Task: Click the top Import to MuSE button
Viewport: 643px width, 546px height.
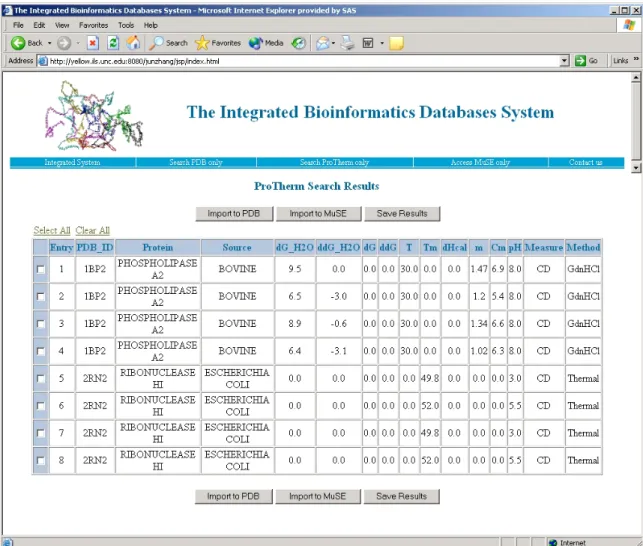Action: pyautogui.click(x=318, y=214)
